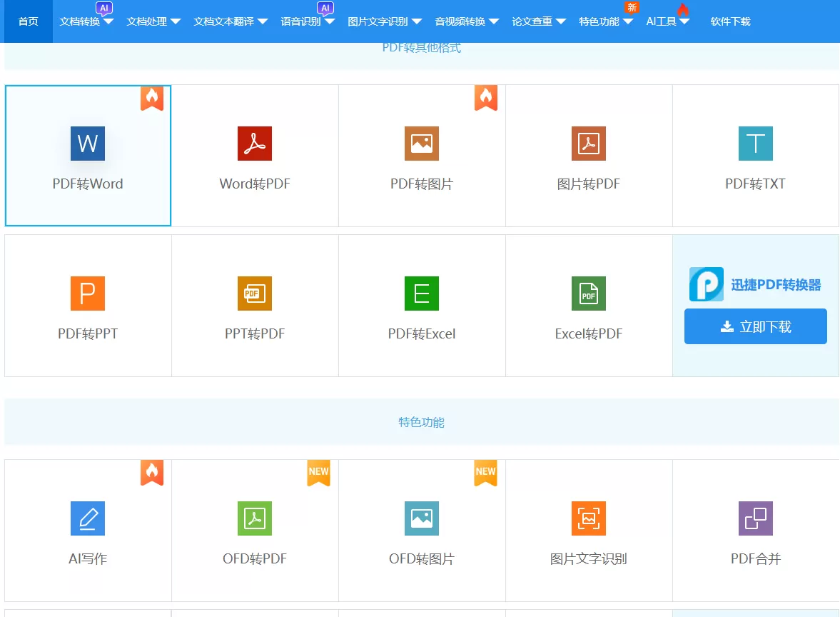Select the OFD转PDF tool

pyautogui.click(x=254, y=531)
